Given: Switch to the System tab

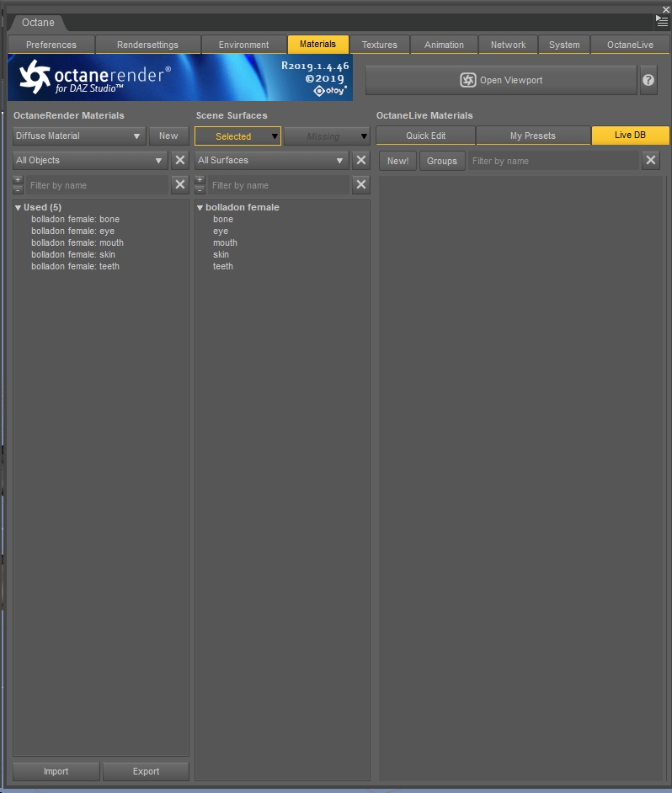Looking at the screenshot, I should click(564, 45).
